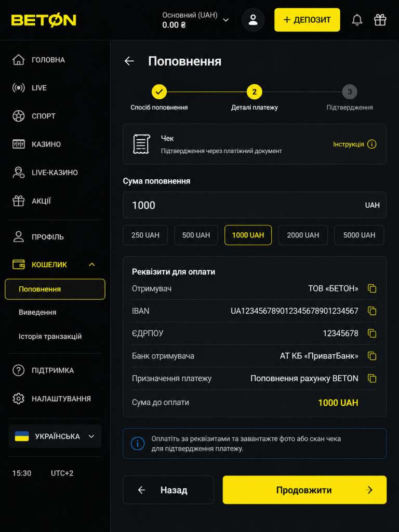Click the UTC+2 timezone text

(x=62, y=473)
